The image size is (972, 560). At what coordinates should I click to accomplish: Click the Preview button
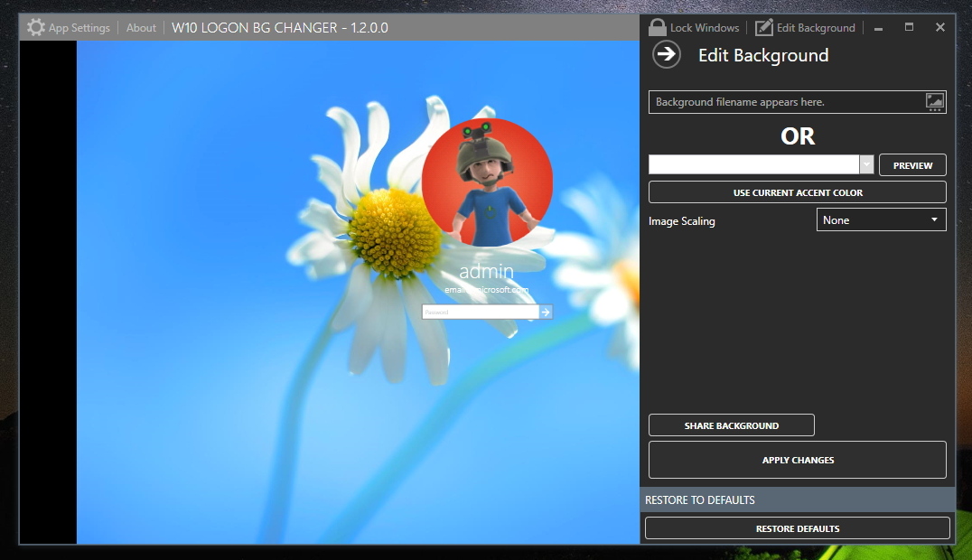click(x=911, y=164)
